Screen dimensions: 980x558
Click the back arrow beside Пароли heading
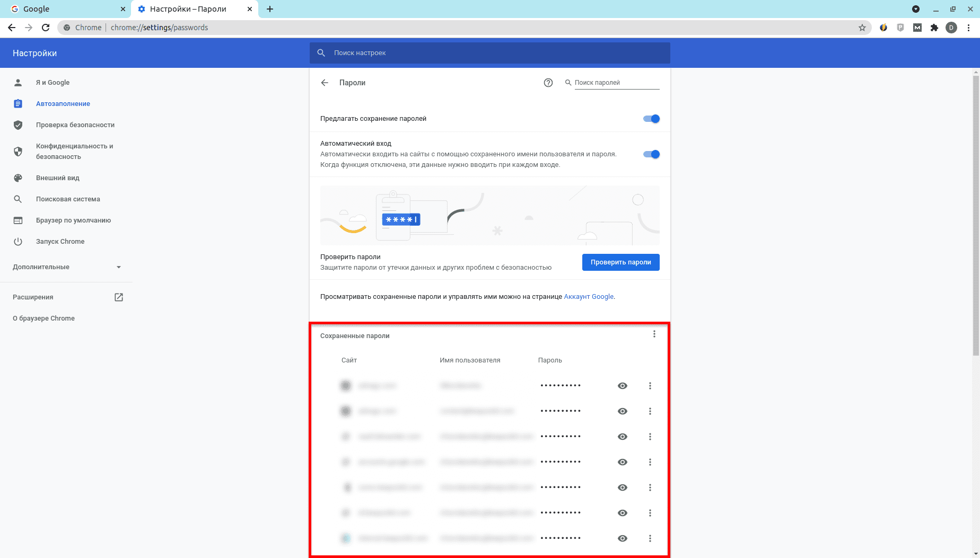325,83
